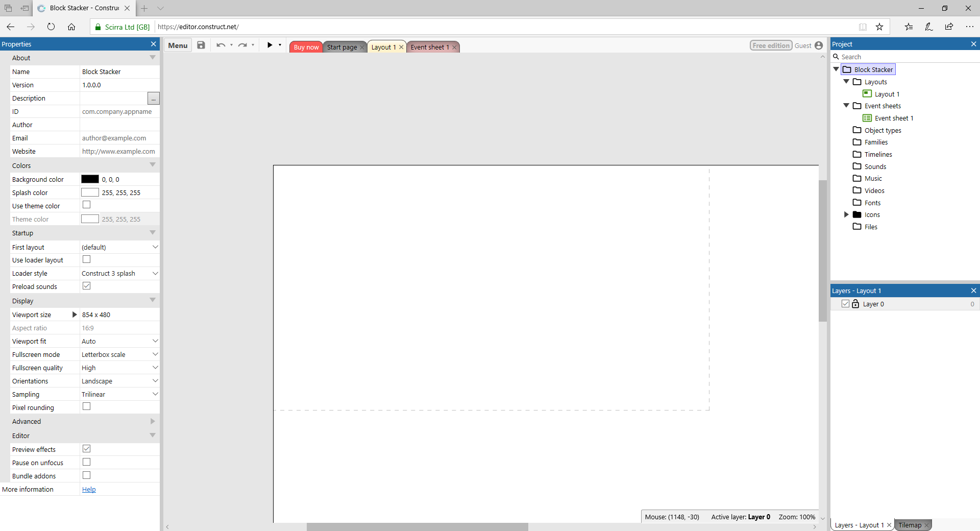The height and width of the screenshot is (531, 980).
Task: Open the Menu button
Action: (x=177, y=45)
